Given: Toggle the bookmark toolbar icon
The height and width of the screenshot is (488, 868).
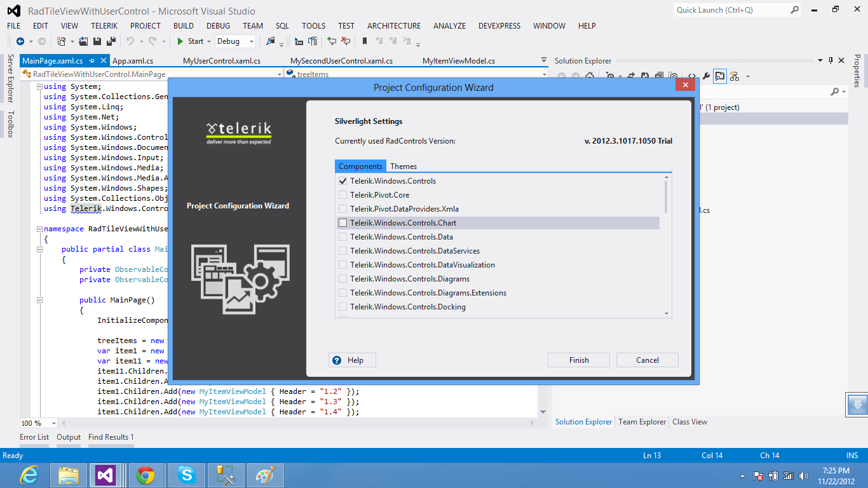Looking at the screenshot, I should click(365, 41).
